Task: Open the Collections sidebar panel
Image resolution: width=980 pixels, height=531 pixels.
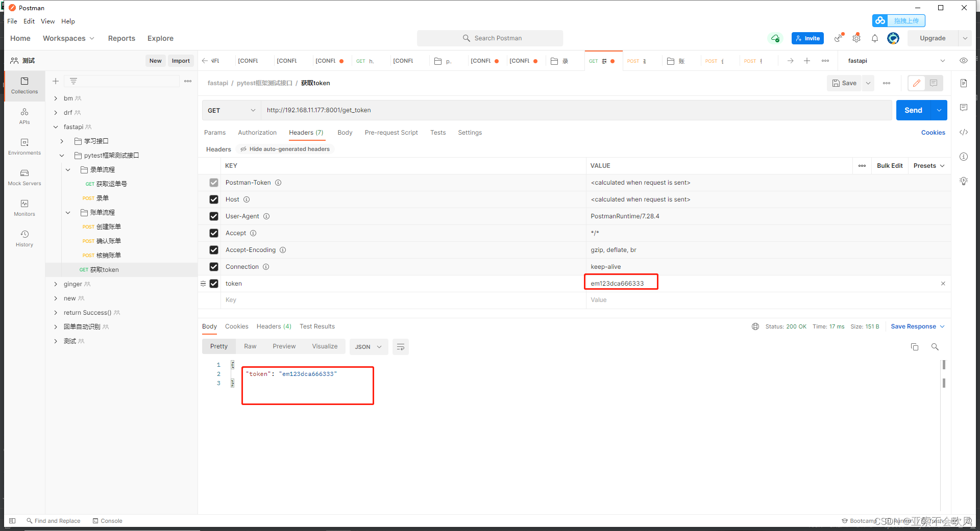Action: [x=24, y=85]
